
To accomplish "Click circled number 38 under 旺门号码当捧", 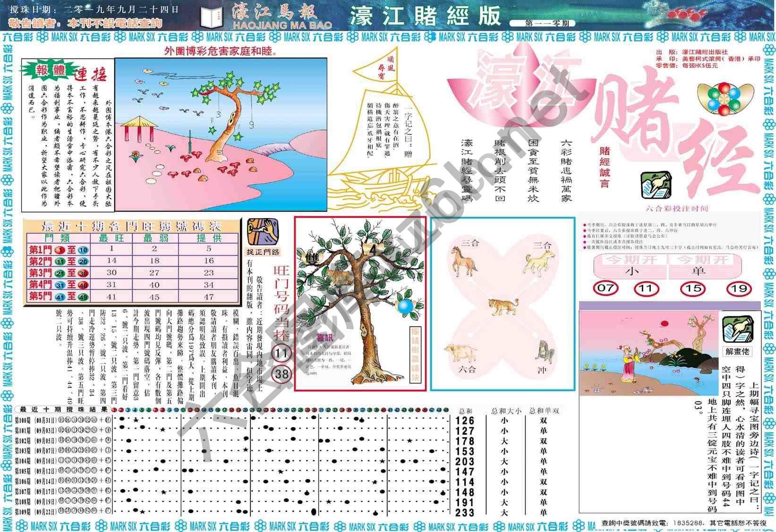I will tap(281, 374).
